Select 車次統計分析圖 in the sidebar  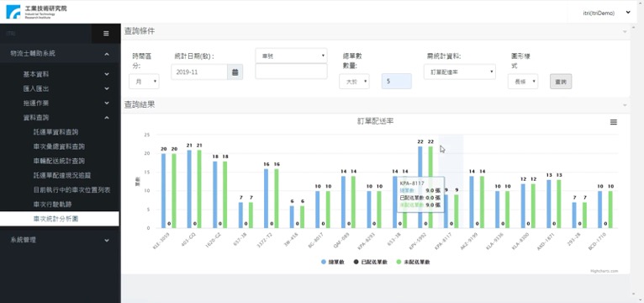[x=60, y=219]
